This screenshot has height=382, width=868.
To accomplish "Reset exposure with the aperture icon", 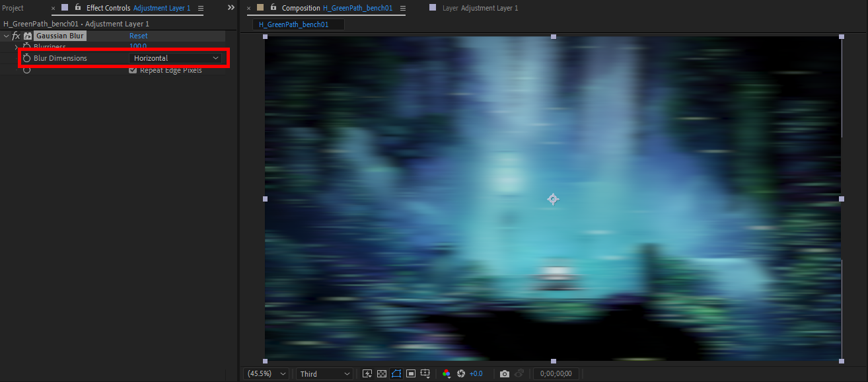I will (x=461, y=373).
